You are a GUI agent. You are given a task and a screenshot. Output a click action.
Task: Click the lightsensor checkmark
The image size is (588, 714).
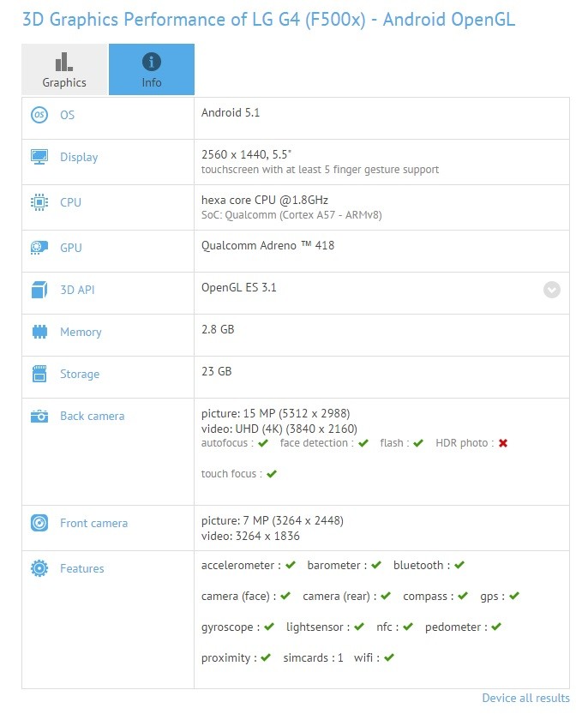coord(359,627)
